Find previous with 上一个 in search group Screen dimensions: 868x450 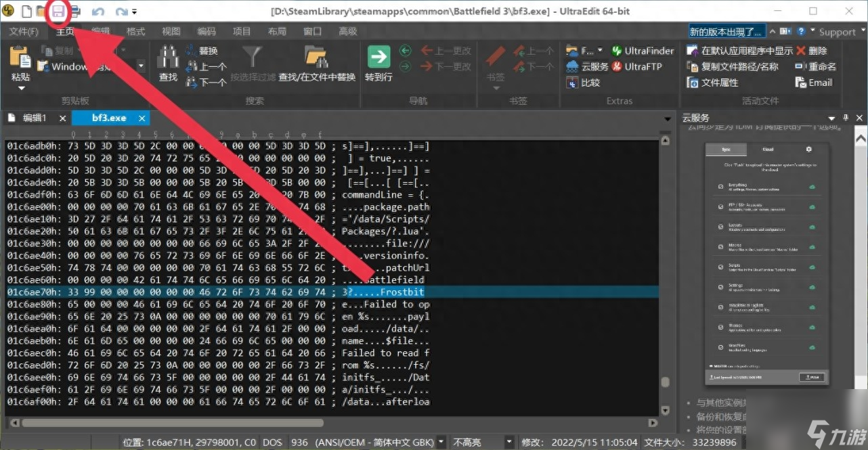[x=205, y=66]
